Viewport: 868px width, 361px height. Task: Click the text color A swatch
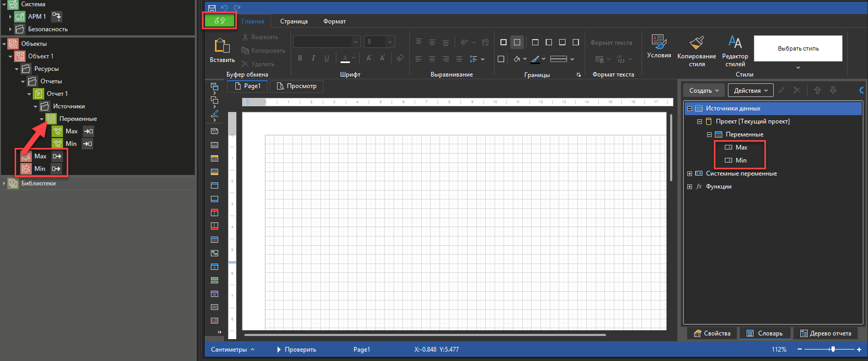(345, 58)
